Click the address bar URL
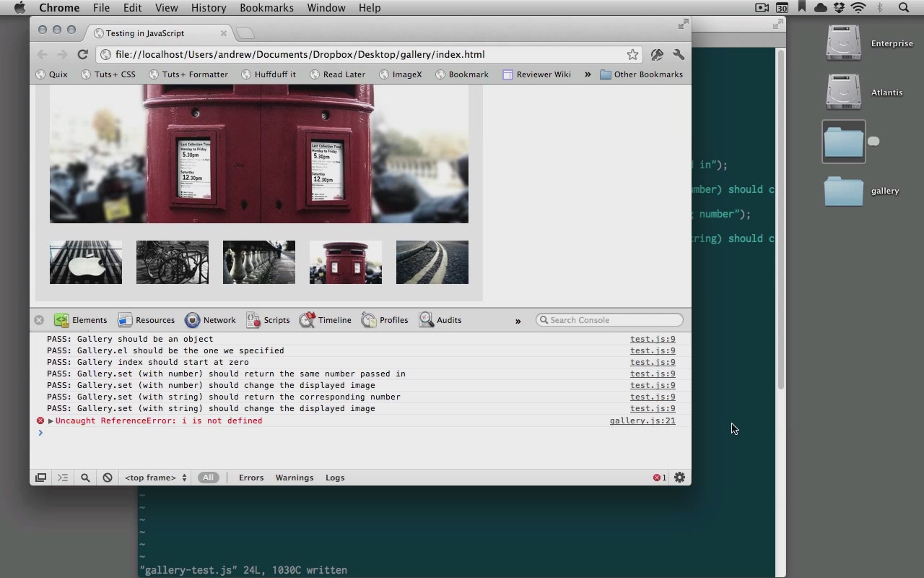Viewport: 924px width, 578px height. (x=300, y=54)
